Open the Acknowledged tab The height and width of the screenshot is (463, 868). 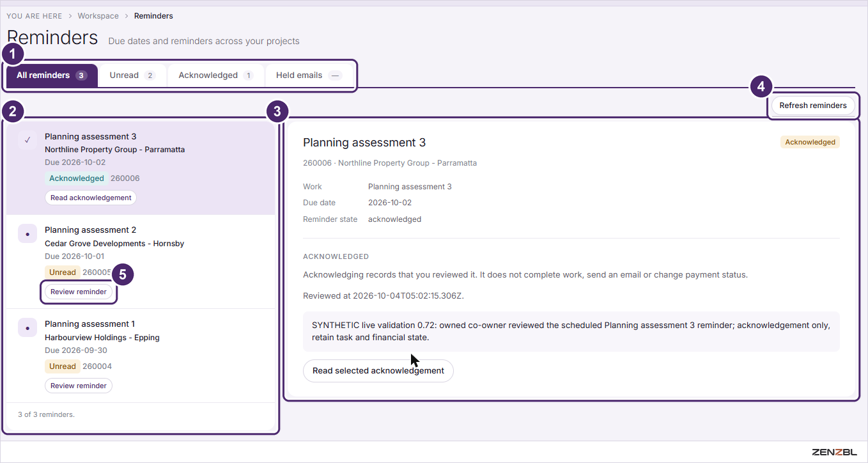pos(215,75)
